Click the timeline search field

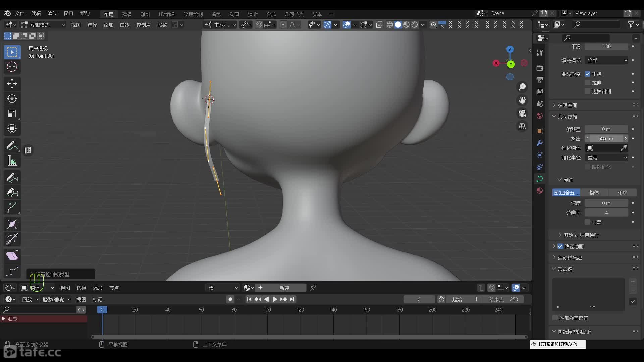40,310
